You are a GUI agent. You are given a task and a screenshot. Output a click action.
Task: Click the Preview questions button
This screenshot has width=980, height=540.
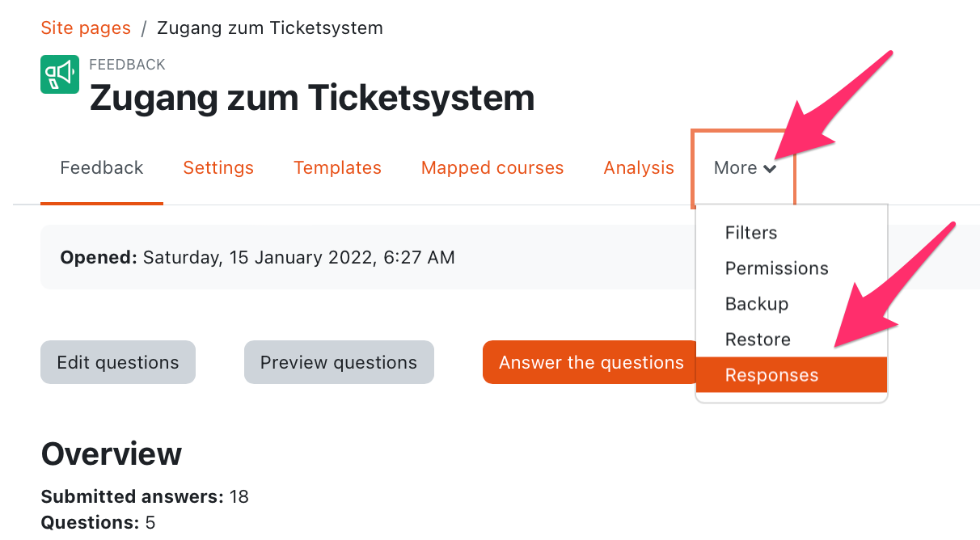click(339, 362)
